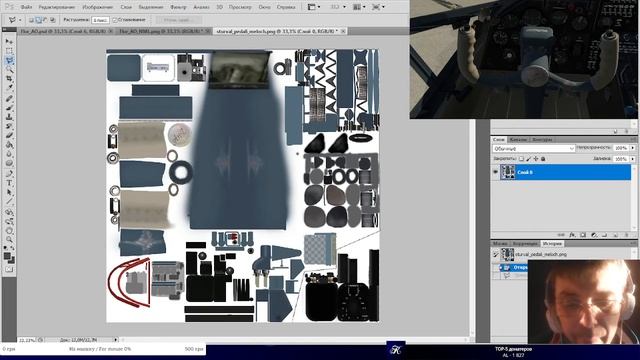640x360 pixels.
Task: Select the Brush tool
Action: tap(9, 108)
